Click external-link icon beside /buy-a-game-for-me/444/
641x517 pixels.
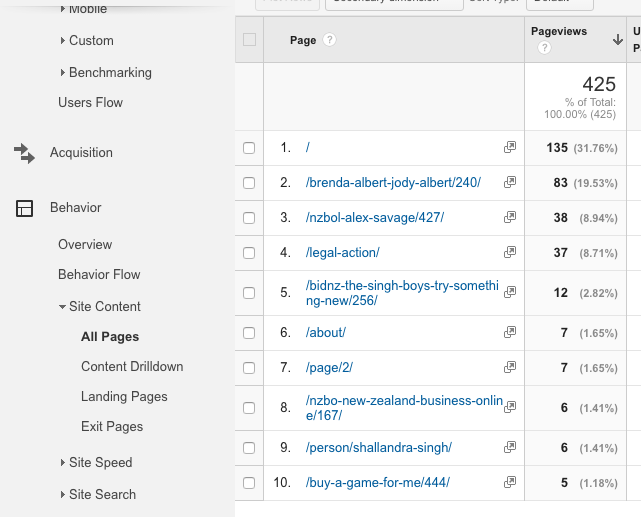pos(510,483)
